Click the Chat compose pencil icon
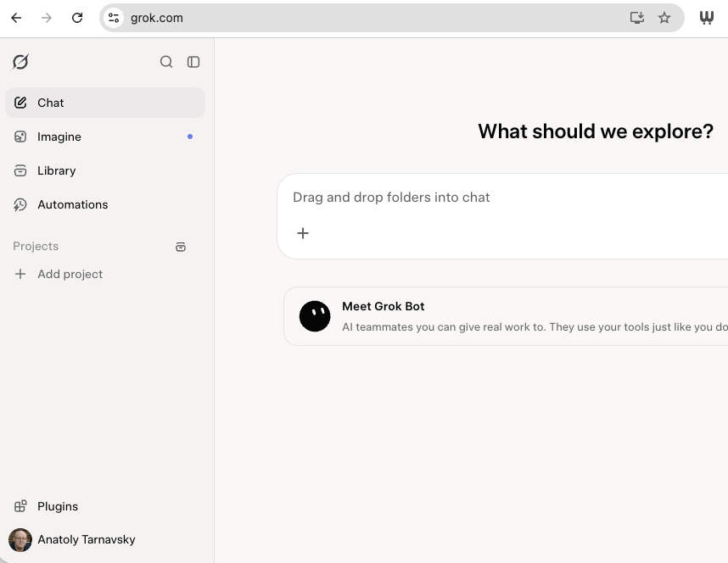728x563 pixels. 20,103
